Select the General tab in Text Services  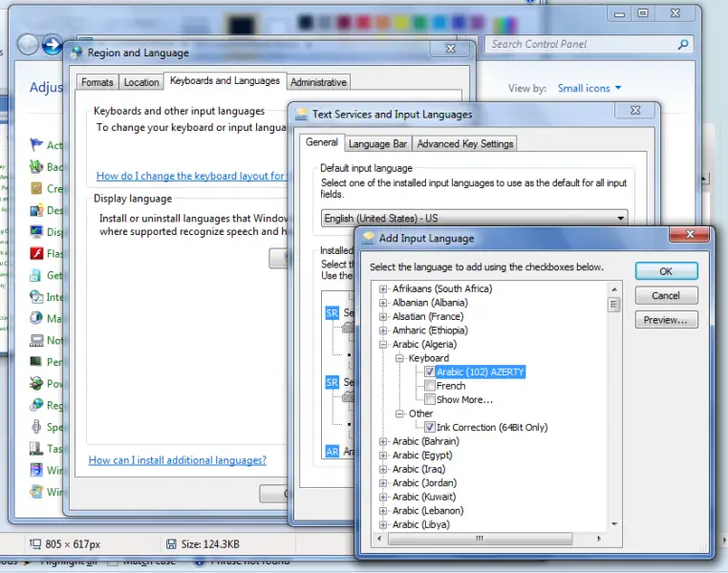321,142
